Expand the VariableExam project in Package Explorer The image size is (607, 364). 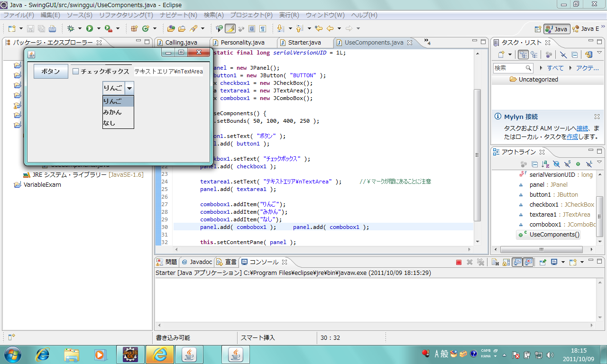(10, 185)
